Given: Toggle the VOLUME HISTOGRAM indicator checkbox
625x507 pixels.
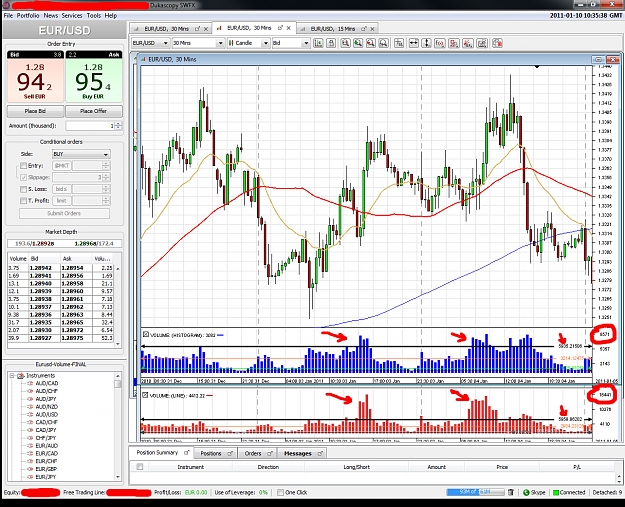Looking at the screenshot, I should coord(146,335).
